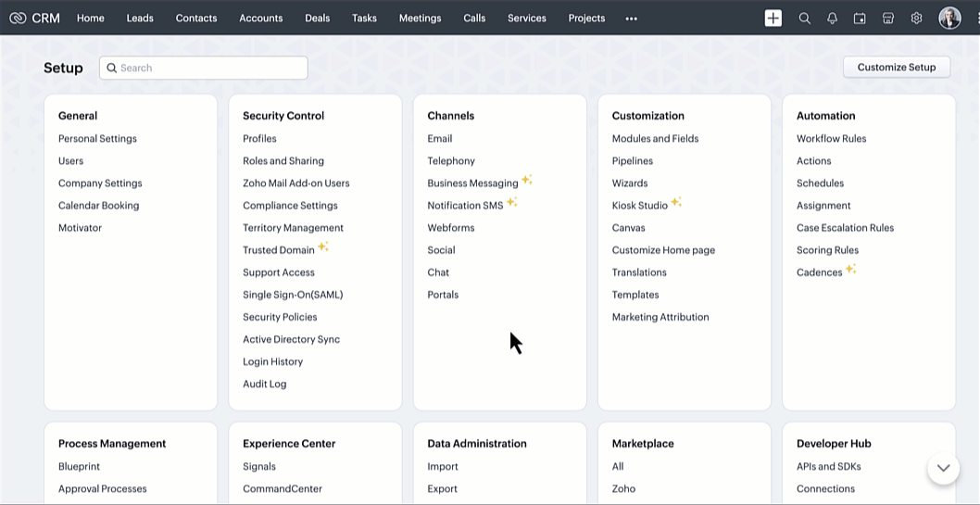Open the notifications bell icon
This screenshot has height=505, width=980.
832,18
